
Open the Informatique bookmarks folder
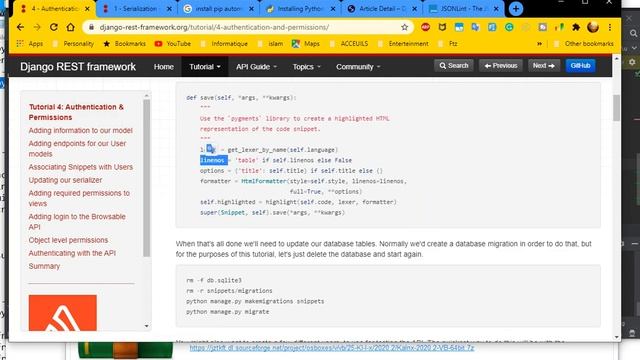click(x=225, y=44)
